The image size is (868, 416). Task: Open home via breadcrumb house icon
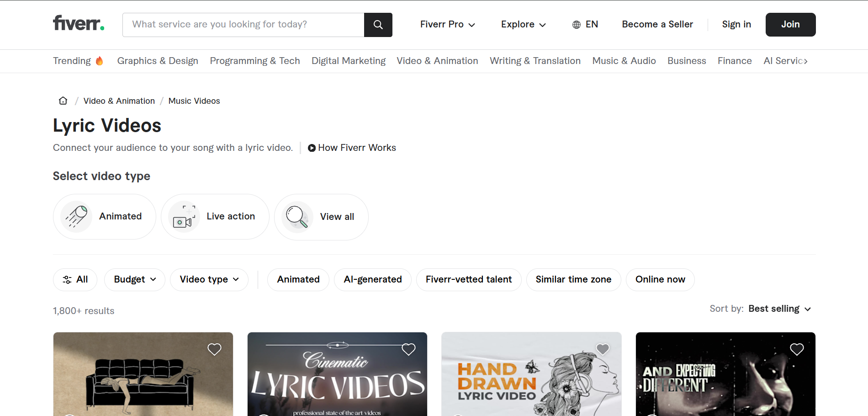click(63, 101)
